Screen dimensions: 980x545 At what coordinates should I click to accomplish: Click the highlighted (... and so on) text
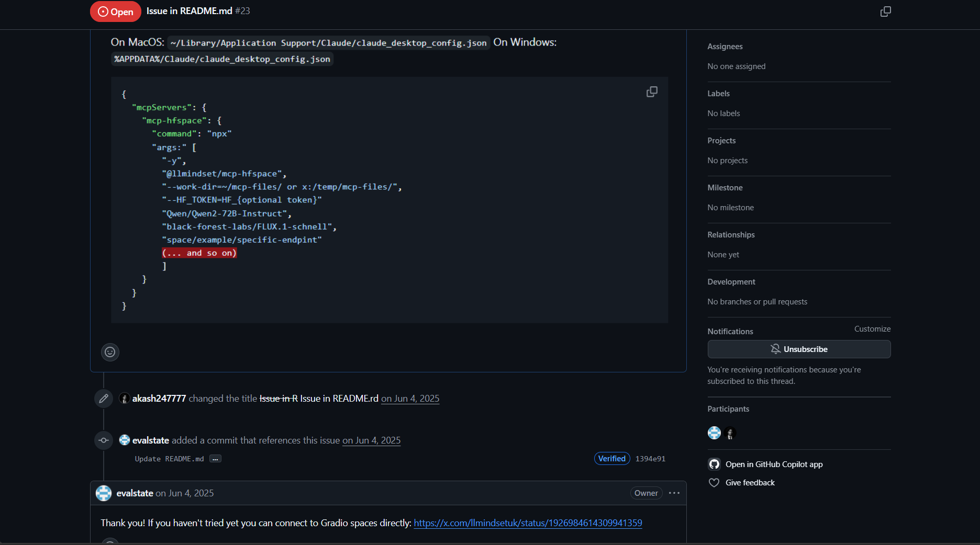(x=199, y=253)
